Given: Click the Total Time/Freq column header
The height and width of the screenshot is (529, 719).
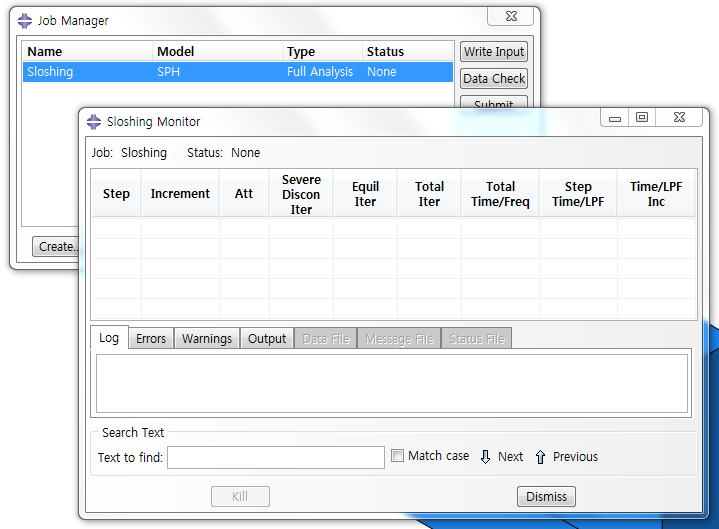Looking at the screenshot, I should [500, 193].
